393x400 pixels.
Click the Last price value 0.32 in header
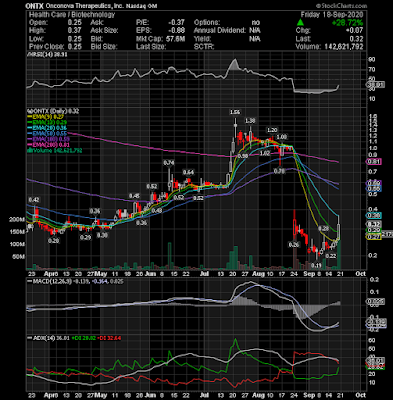tap(356, 39)
